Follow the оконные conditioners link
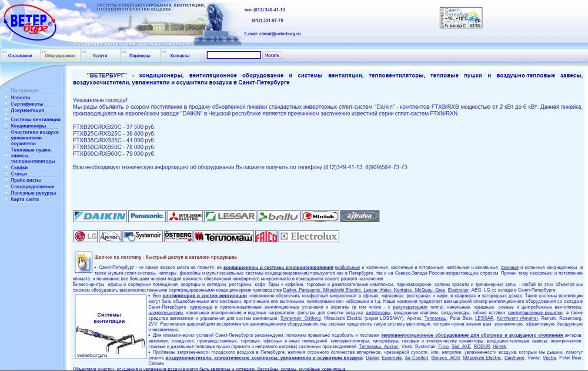Viewport: 588px width, 371px height. (x=510, y=268)
